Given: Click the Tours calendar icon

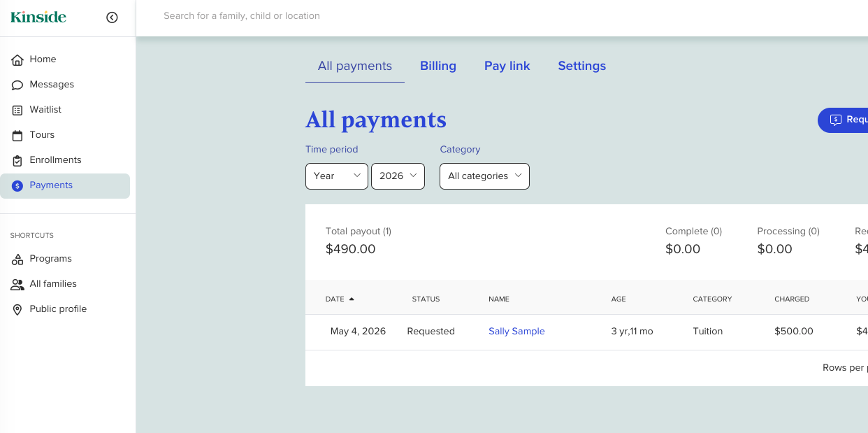Looking at the screenshot, I should pos(17,135).
